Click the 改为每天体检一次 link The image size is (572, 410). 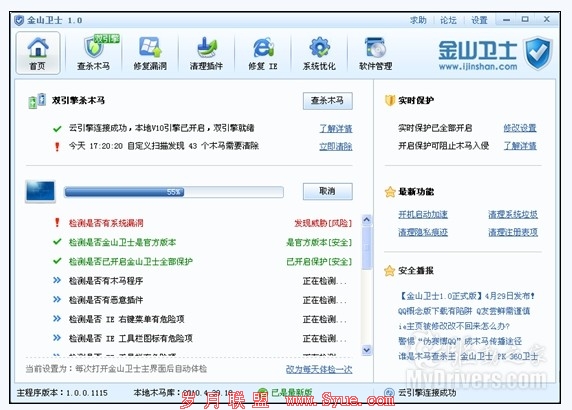click(319, 369)
